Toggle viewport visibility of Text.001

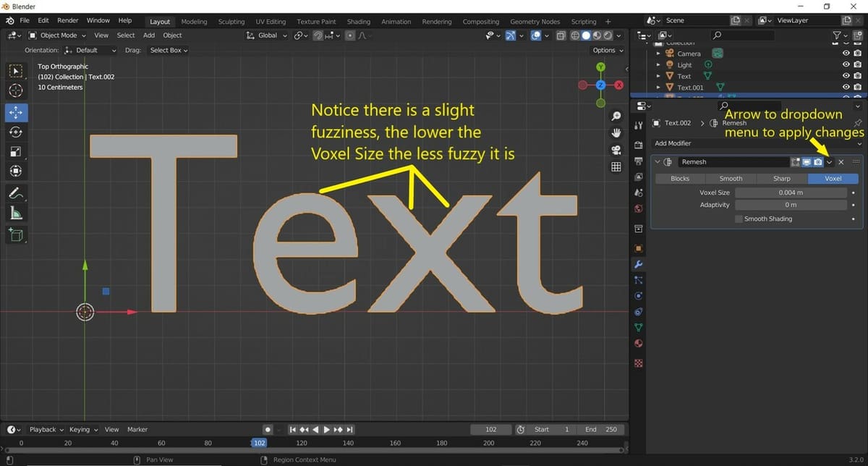(x=846, y=87)
